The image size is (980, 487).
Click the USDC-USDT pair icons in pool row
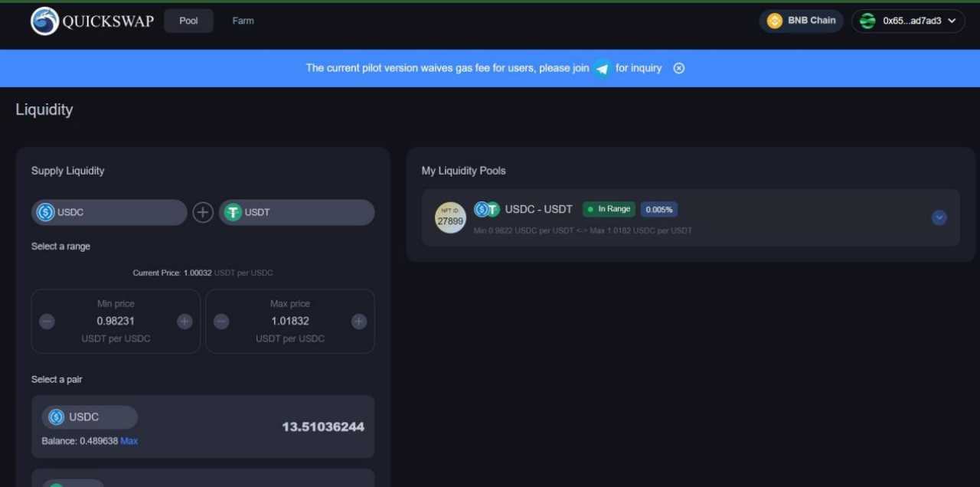[487, 209]
